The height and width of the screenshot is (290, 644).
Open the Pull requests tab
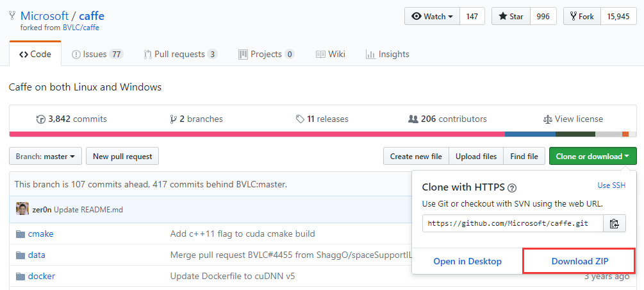tap(180, 55)
